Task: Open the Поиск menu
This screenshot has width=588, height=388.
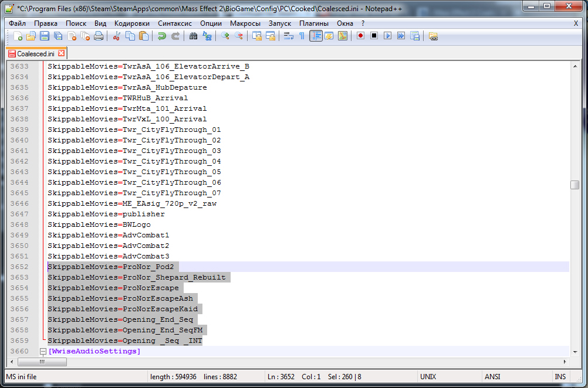Action: [76, 23]
